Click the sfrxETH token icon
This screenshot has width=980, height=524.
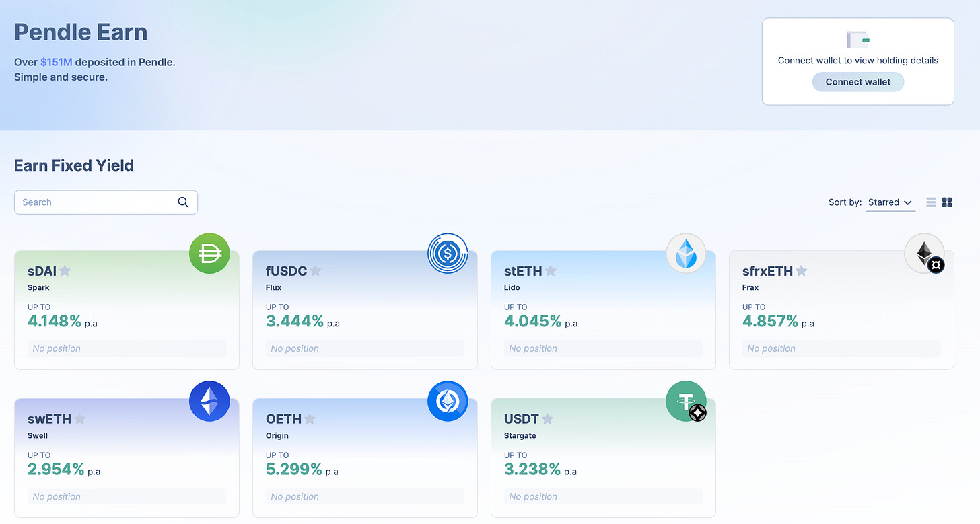click(x=925, y=254)
